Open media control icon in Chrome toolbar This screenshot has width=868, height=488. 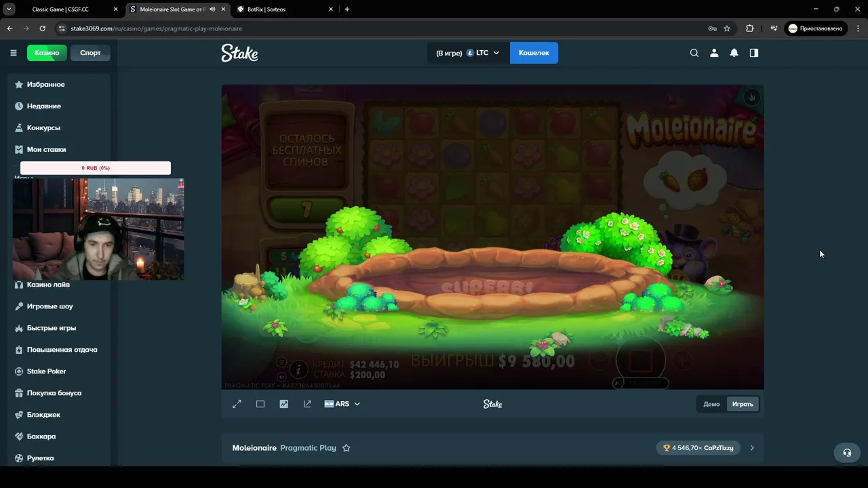tap(774, 28)
